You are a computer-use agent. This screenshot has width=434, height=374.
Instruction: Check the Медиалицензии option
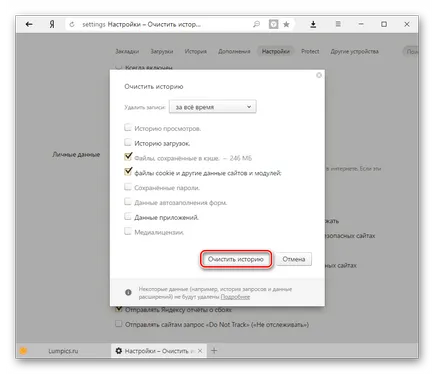pyautogui.click(x=128, y=231)
